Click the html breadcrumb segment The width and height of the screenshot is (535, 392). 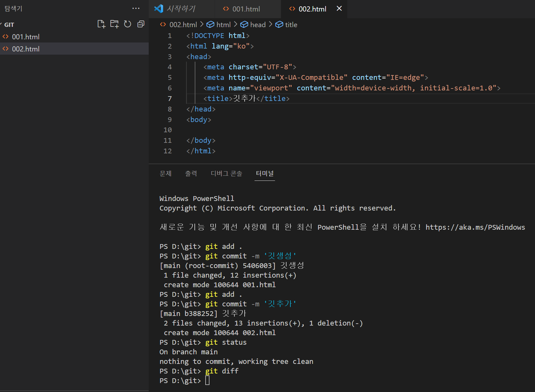coord(224,25)
